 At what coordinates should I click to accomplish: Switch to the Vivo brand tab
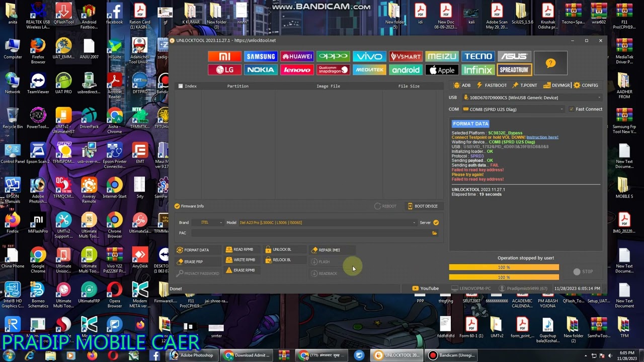(369, 56)
